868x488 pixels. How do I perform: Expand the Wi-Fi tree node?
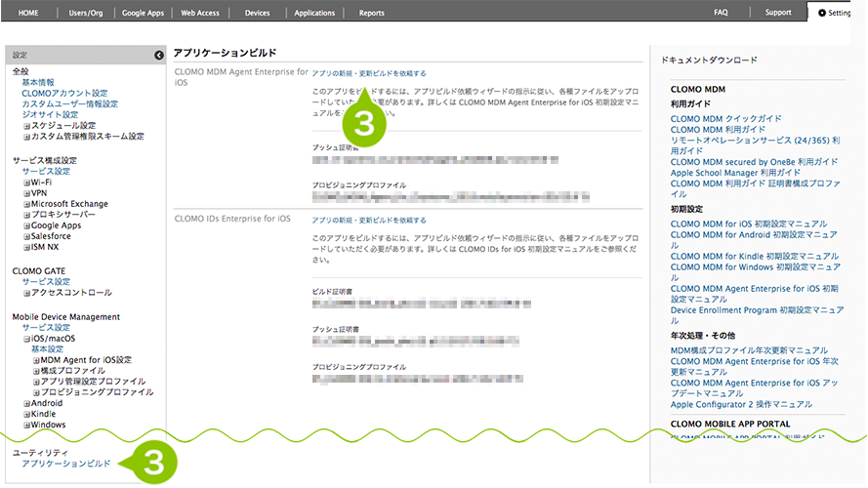pos(26,183)
